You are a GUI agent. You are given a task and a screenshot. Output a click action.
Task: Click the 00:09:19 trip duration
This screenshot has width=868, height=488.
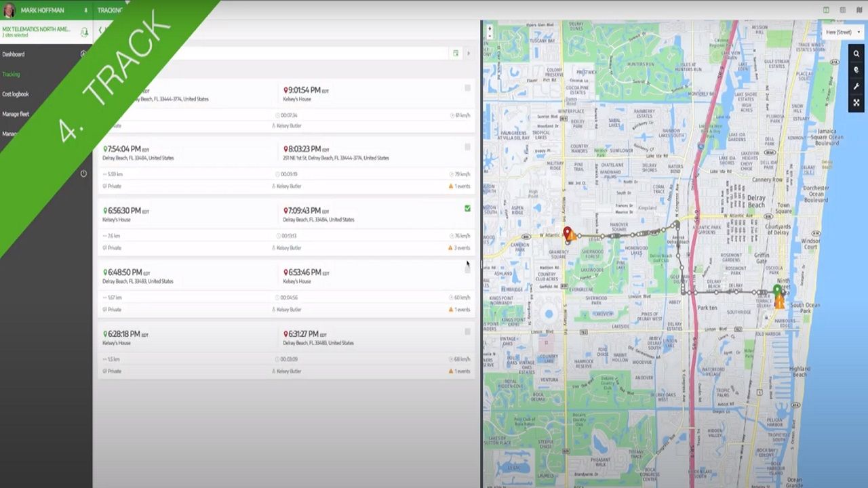289,175
